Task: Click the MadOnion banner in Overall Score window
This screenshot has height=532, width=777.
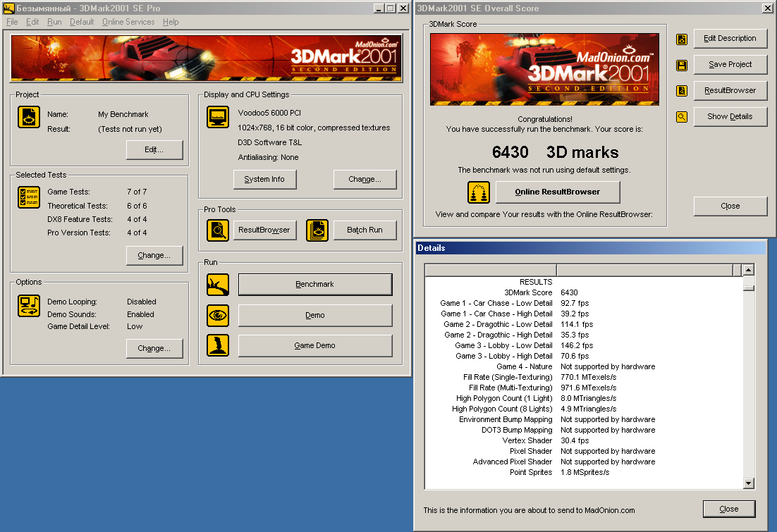Action: pos(544,69)
